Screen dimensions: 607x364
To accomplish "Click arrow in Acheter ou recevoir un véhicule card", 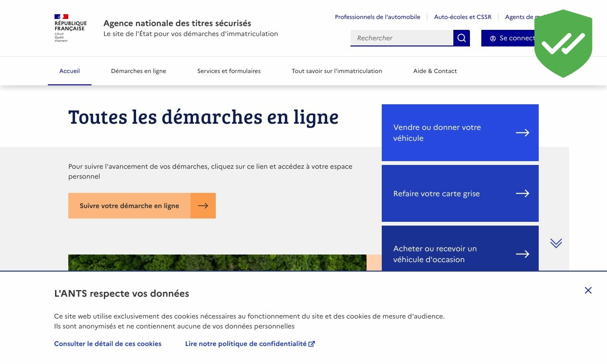I will [522, 254].
